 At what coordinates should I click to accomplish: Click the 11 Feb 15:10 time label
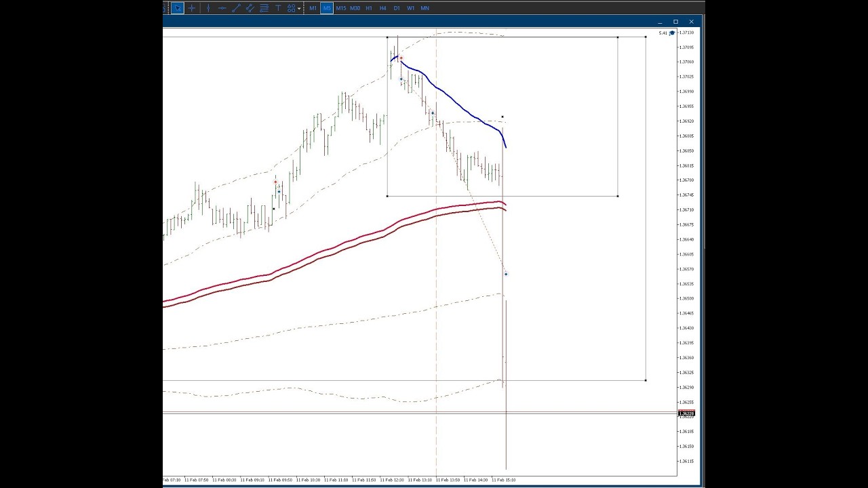pos(503,480)
